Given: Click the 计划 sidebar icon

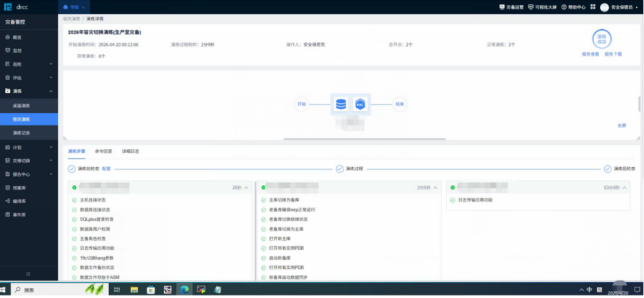Looking at the screenshot, I should (7, 147).
